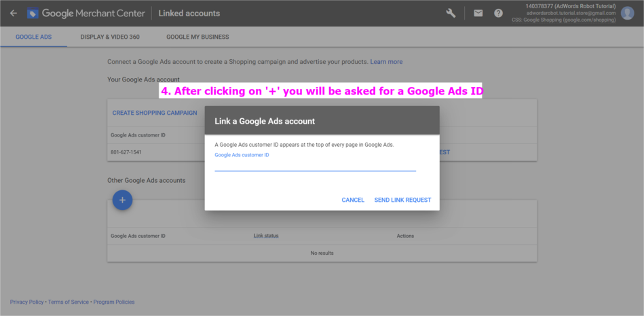
Task: Click the CSS: Google Shopping text
Action: (x=564, y=20)
